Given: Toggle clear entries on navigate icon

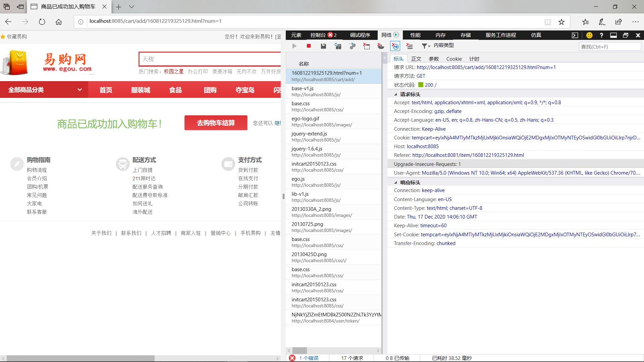Looking at the screenshot, I should click(395, 46).
